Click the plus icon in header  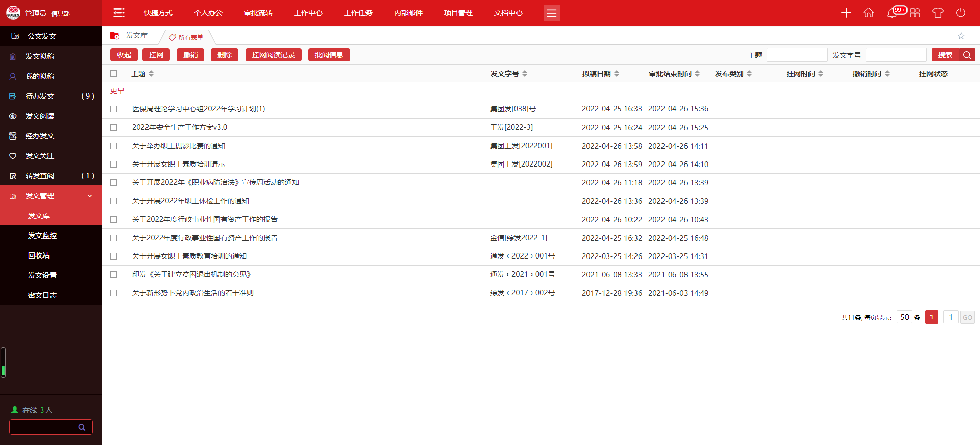click(x=846, y=13)
